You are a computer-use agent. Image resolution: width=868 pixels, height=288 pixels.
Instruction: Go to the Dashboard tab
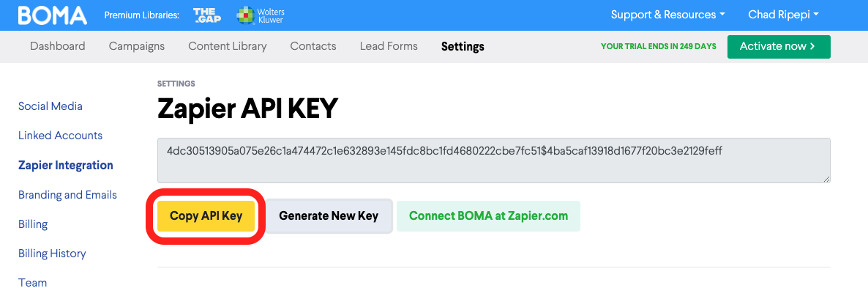(58, 46)
